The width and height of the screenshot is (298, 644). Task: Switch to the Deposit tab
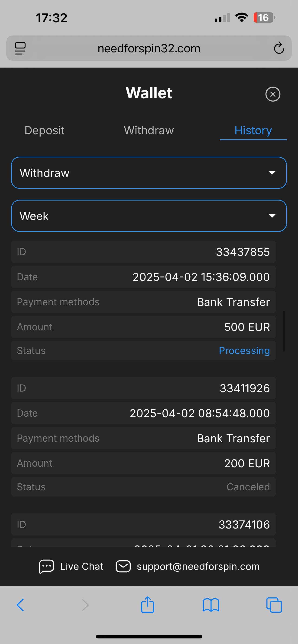pyautogui.click(x=45, y=130)
